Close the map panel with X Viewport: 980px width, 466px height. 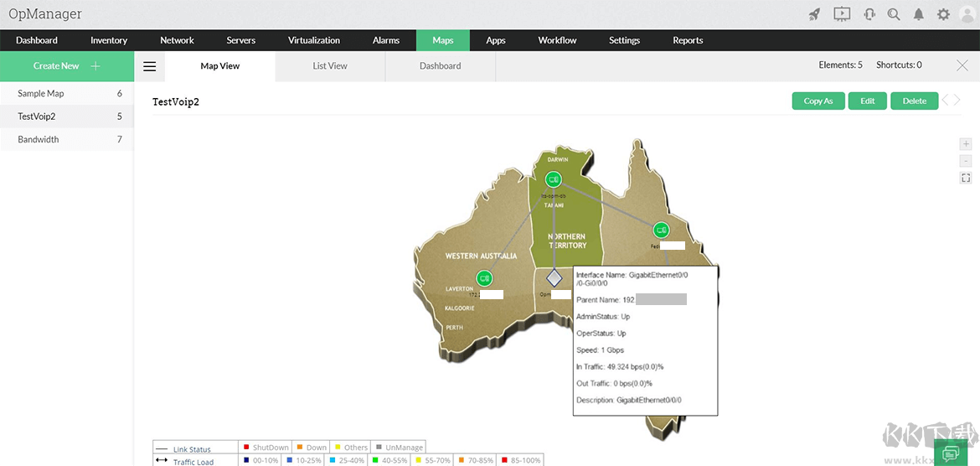[962, 65]
